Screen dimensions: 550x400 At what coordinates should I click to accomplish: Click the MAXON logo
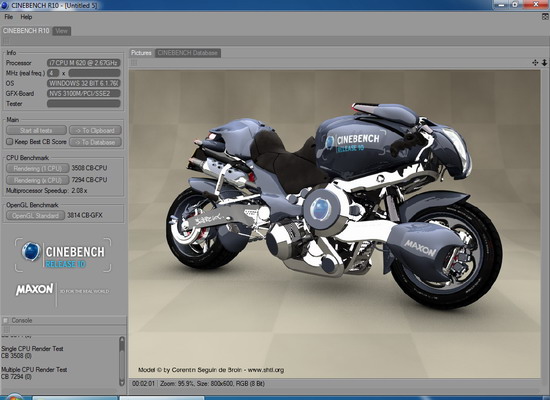point(34,289)
